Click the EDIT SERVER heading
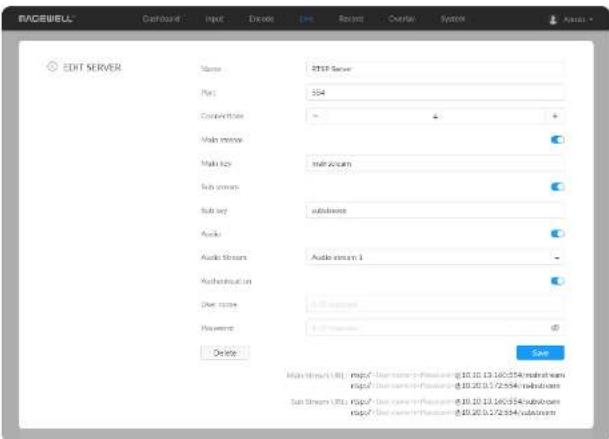 pos(92,67)
